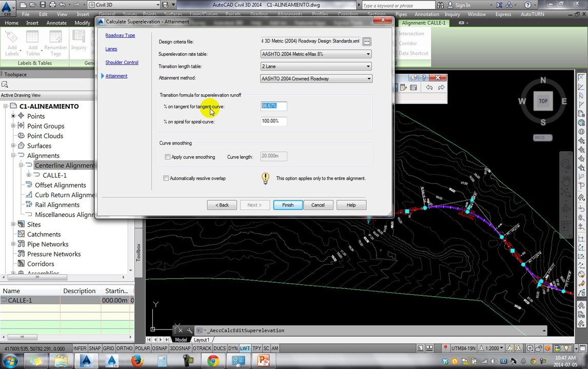Click the Help button in the dialog
The image size is (588, 369).
pos(351,205)
